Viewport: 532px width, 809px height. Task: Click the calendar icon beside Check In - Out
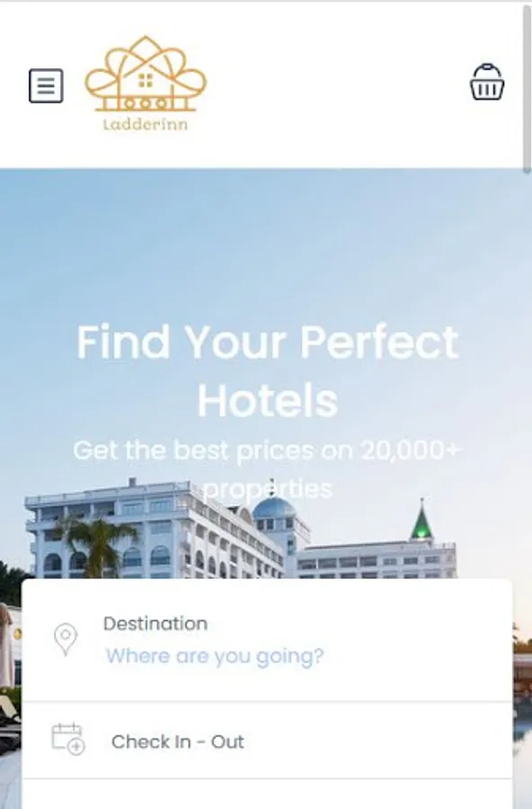68,739
